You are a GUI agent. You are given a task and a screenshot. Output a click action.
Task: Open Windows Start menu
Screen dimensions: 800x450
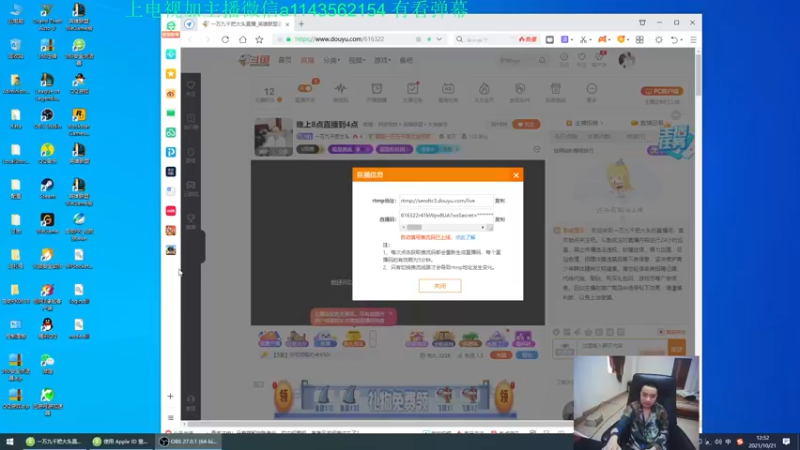[x=9, y=442]
